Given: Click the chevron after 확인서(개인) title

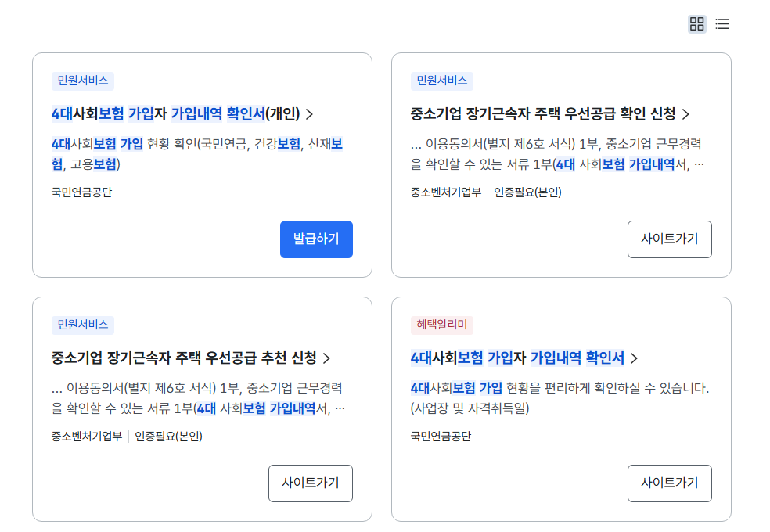Looking at the screenshot, I should tap(309, 114).
